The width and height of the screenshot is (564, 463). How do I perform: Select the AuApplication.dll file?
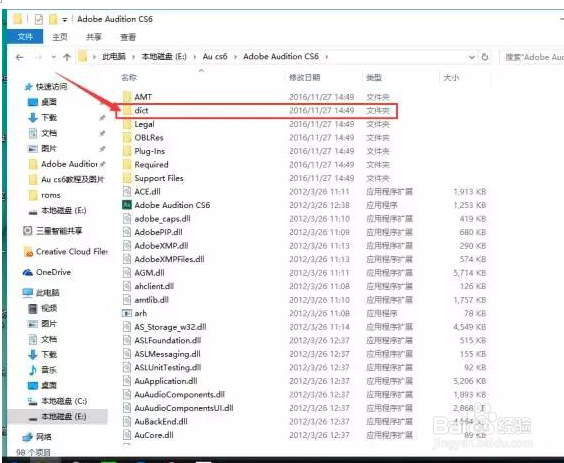tap(166, 381)
